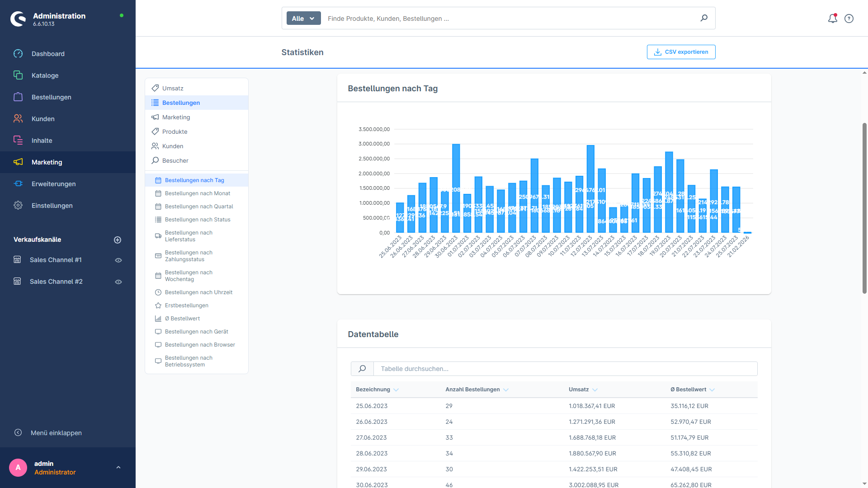The width and height of the screenshot is (868, 488).
Task: Open the Inhalte section
Action: pos(41,140)
